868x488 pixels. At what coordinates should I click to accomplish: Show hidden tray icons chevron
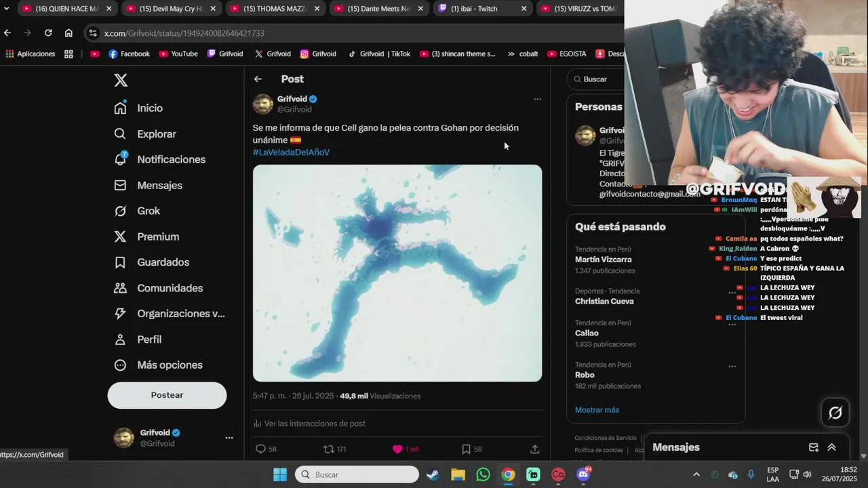pos(696,474)
